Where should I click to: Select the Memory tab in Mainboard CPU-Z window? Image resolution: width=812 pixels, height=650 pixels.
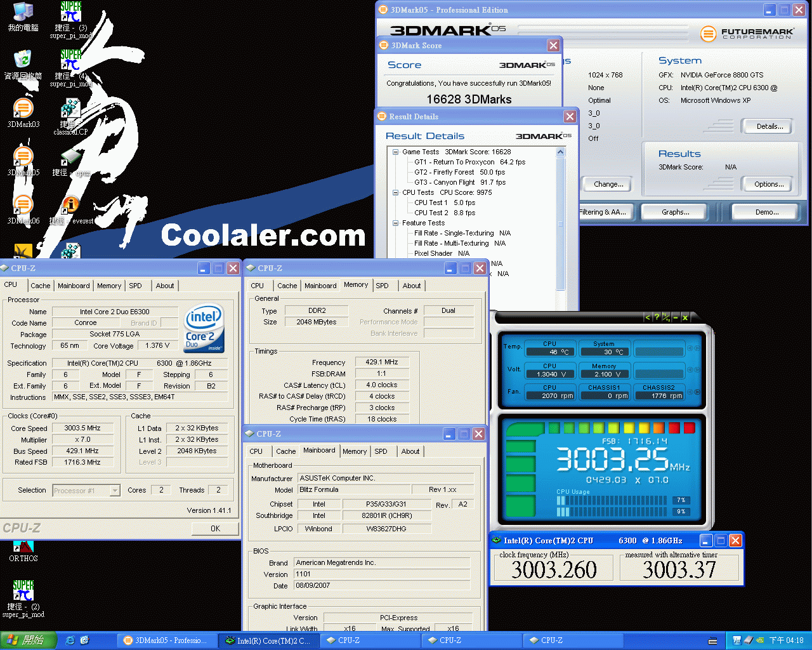(x=355, y=451)
